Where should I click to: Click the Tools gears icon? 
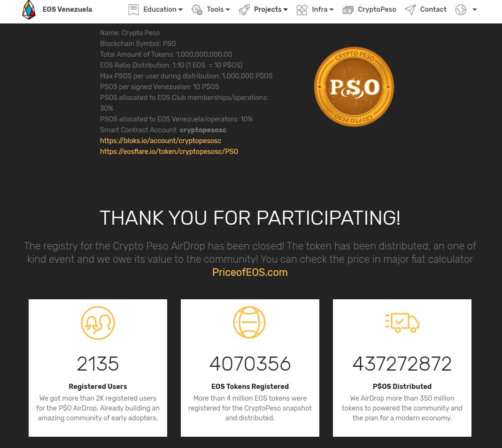coord(197,9)
